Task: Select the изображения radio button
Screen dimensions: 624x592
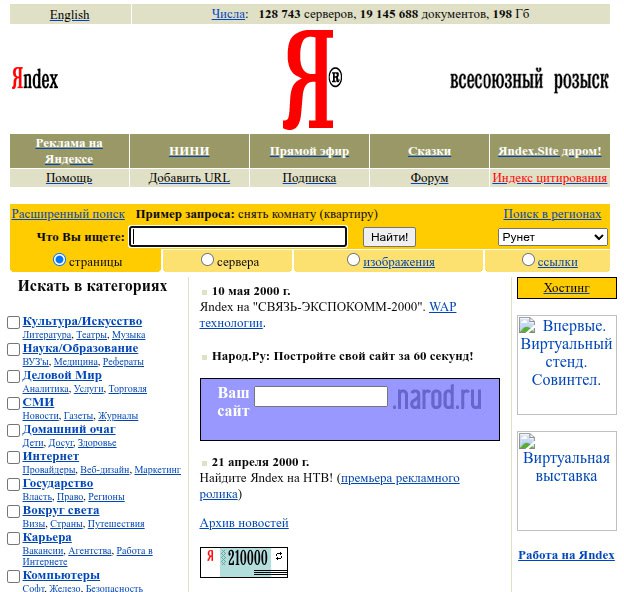Action: tap(353, 260)
